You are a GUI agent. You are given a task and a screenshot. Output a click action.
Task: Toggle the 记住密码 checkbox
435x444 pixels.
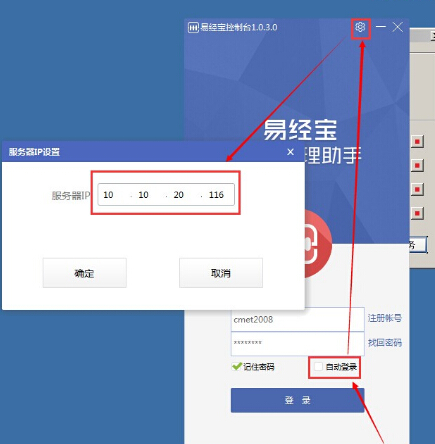pyautogui.click(x=236, y=367)
